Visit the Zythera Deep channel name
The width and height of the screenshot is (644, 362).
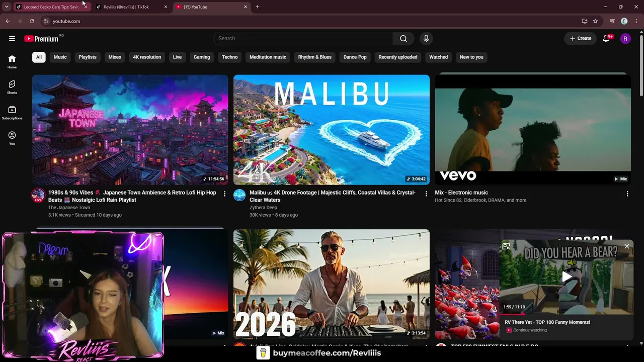coord(263,208)
